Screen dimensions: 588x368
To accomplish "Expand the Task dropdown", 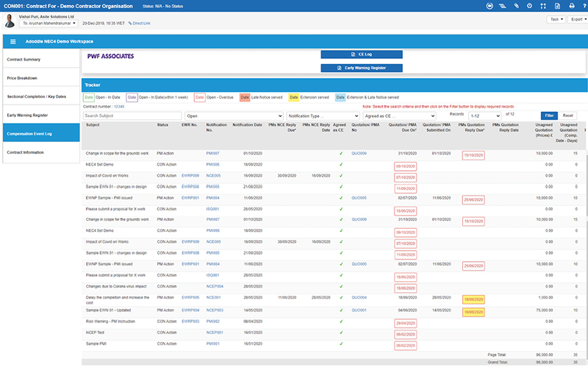I will (556, 19).
